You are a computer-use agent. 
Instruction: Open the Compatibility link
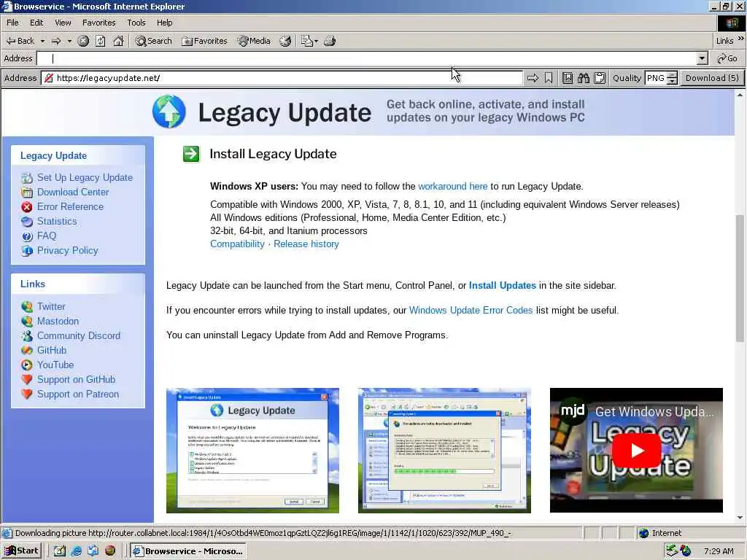click(237, 244)
